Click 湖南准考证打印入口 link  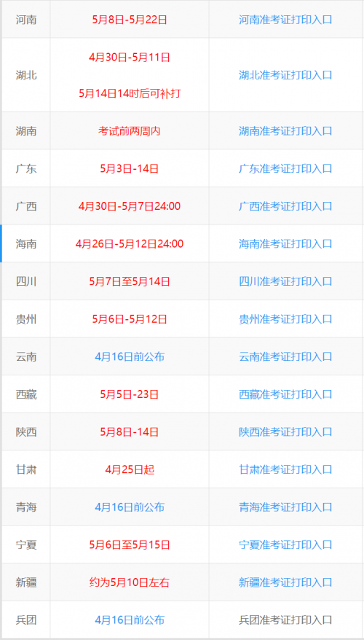tap(285, 131)
